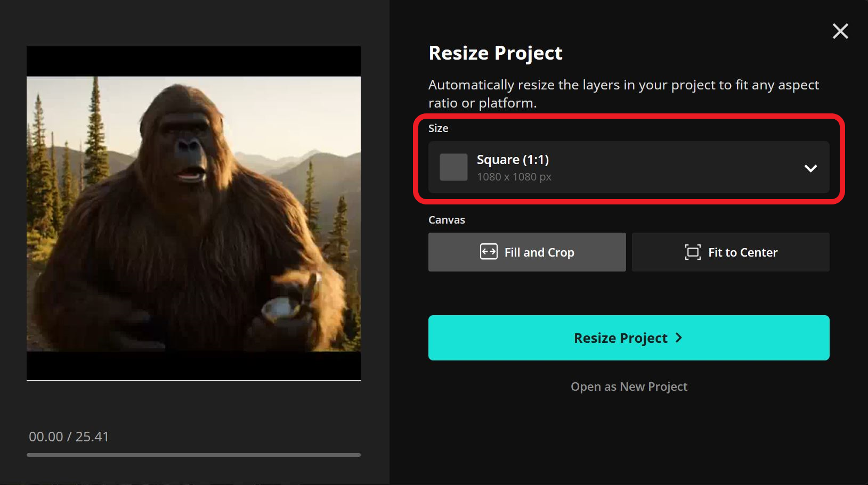Click the Square (1:1) label text
Image resolution: width=868 pixels, height=485 pixels.
(x=513, y=159)
